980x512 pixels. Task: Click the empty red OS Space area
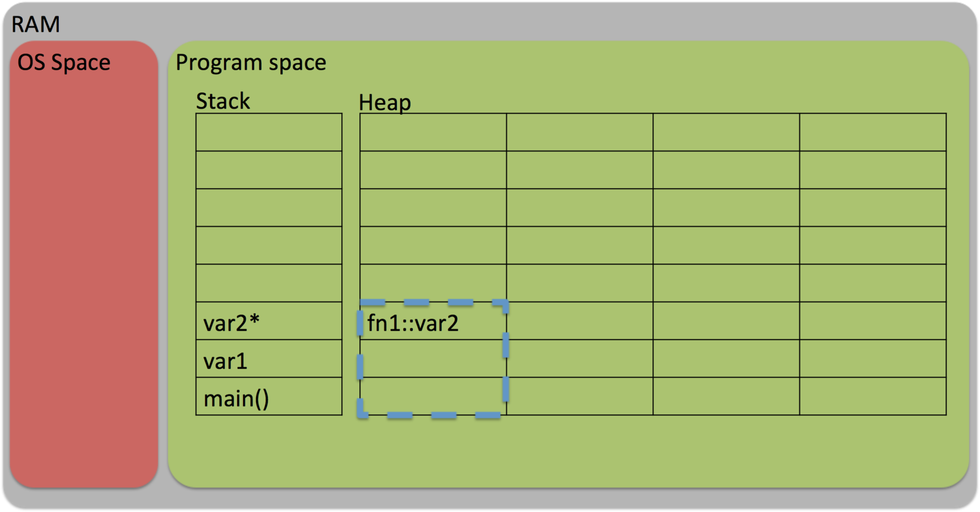click(x=83, y=276)
